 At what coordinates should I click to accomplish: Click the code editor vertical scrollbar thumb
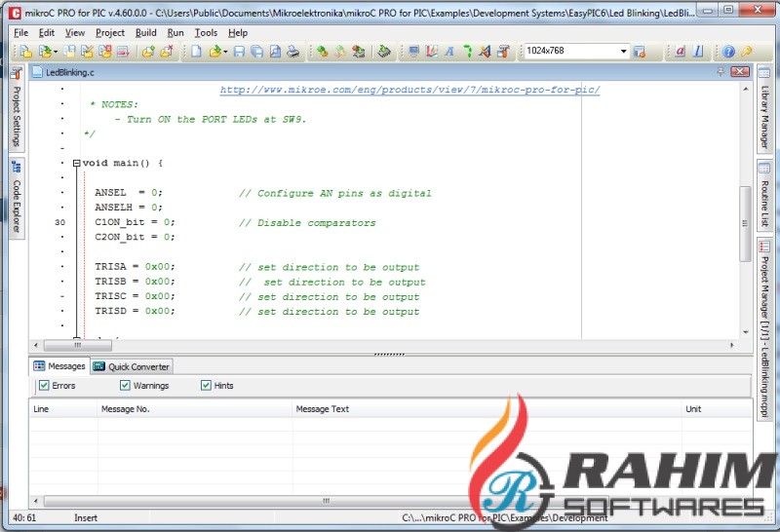(x=745, y=223)
